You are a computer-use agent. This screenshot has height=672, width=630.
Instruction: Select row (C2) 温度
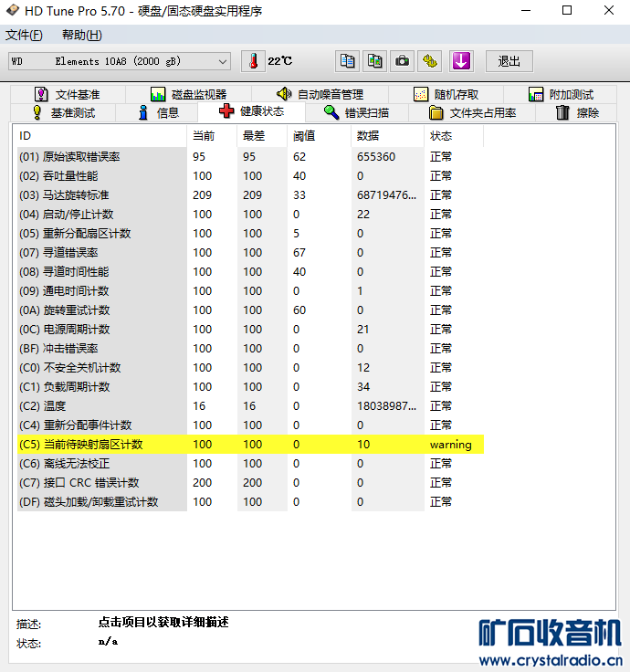[250, 406]
